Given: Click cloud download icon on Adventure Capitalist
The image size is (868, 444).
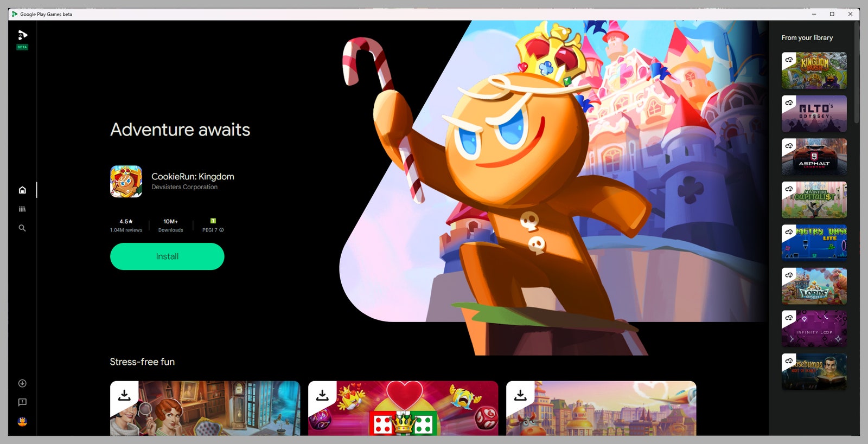Looking at the screenshot, I should click(x=789, y=189).
